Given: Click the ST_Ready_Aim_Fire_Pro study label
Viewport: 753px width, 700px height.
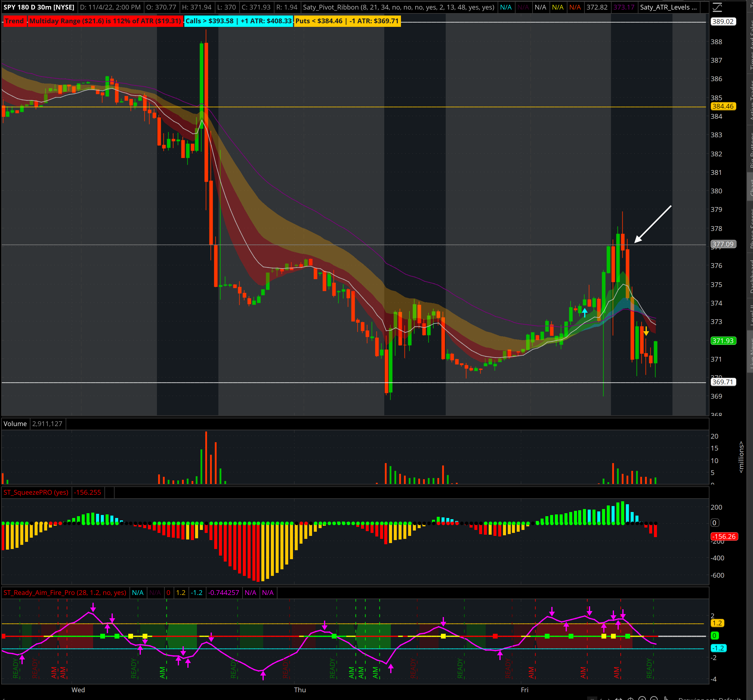Looking at the screenshot, I should pos(65,592).
